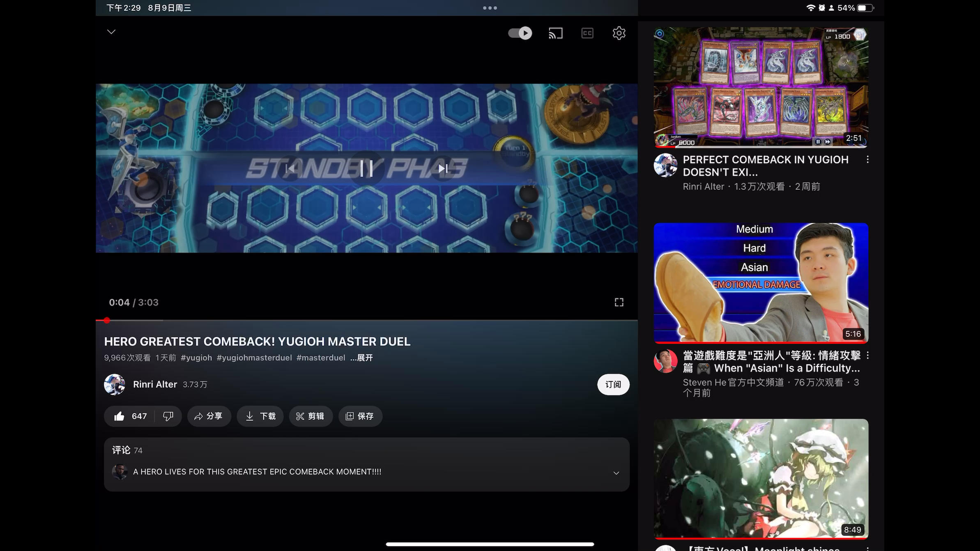
Task: Dislike the video with thumbs down
Action: click(x=168, y=416)
